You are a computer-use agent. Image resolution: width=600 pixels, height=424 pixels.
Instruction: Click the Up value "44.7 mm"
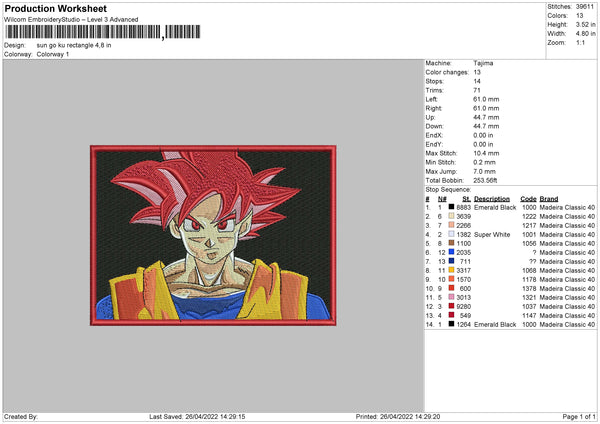[486, 117]
